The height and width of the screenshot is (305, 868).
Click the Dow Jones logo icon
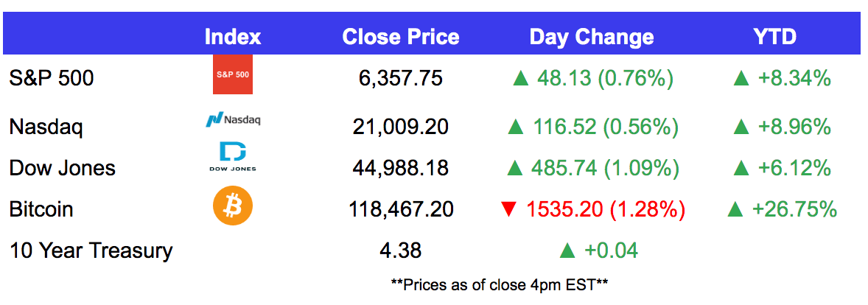pyautogui.click(x=233, y=157)
